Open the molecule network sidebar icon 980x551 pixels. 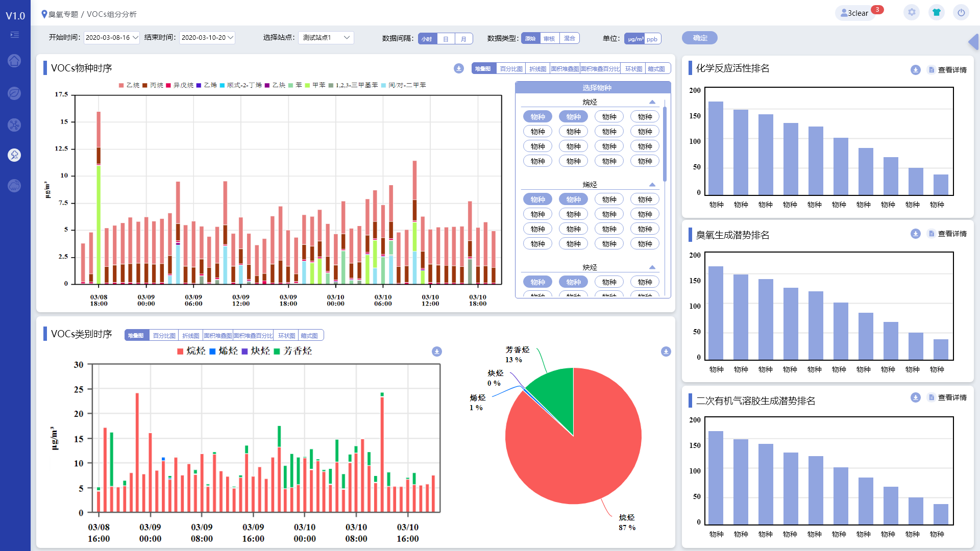click(x=14, y=125)
